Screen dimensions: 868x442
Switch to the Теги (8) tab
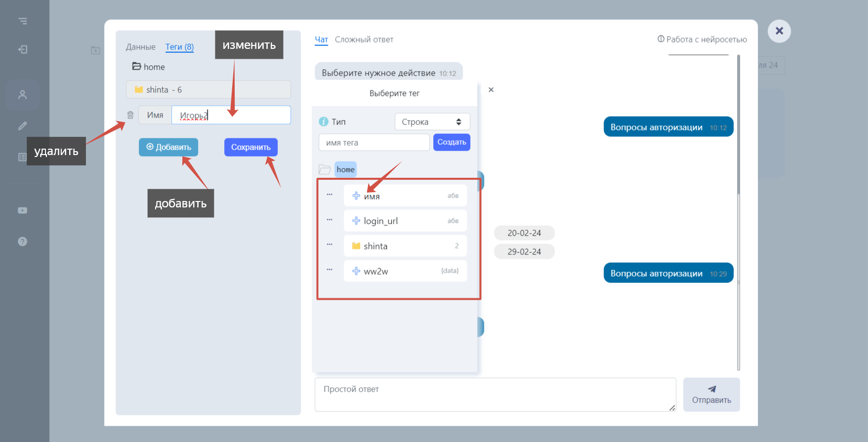point(179,47)
